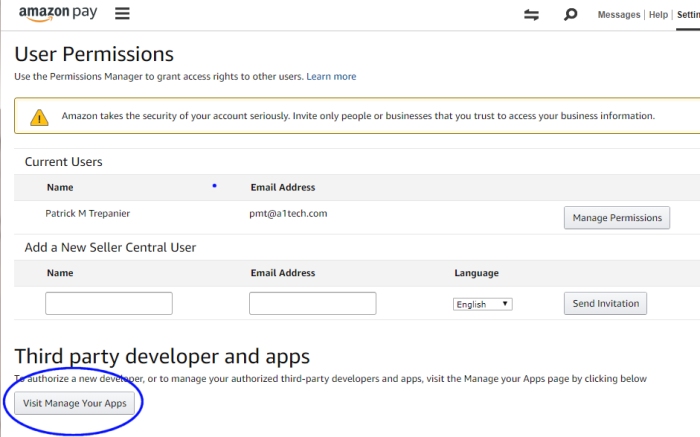Click Third party developer and apps heading
Screen dimensions: 700x437
tap(162, 356)
